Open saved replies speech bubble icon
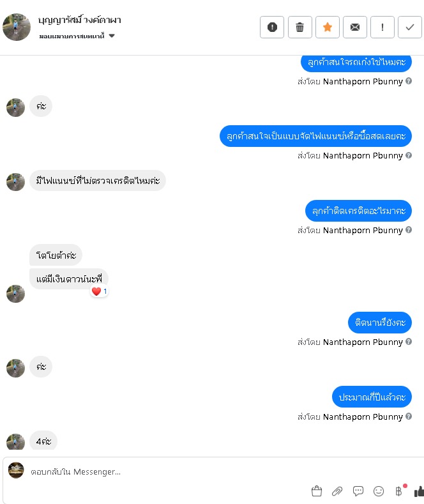This screenshot has height=504, width=424. (358, 491)
